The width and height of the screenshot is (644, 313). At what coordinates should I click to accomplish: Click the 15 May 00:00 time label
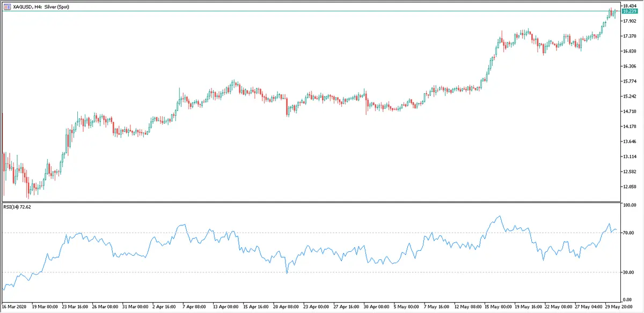click(x=497, y=307)
